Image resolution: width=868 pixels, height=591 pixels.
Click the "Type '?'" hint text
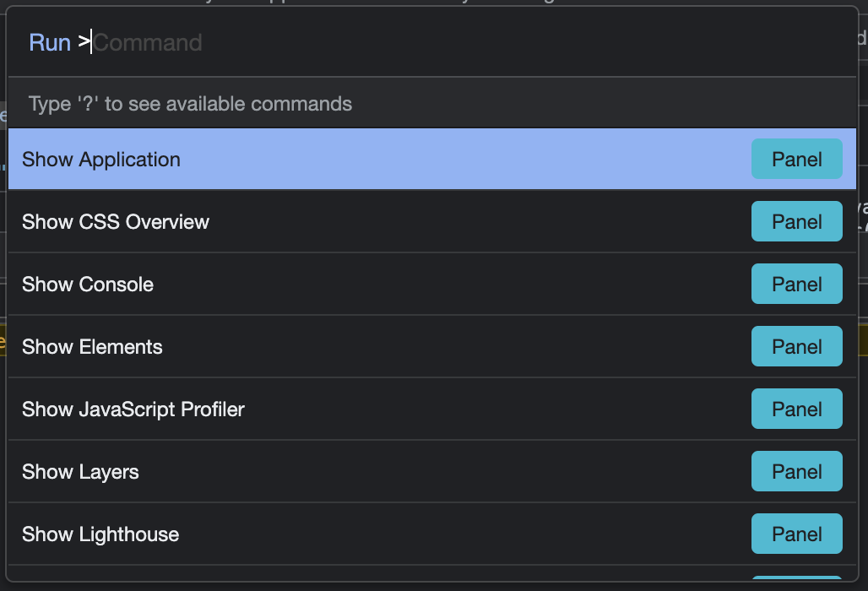click(x=190, y=104)
